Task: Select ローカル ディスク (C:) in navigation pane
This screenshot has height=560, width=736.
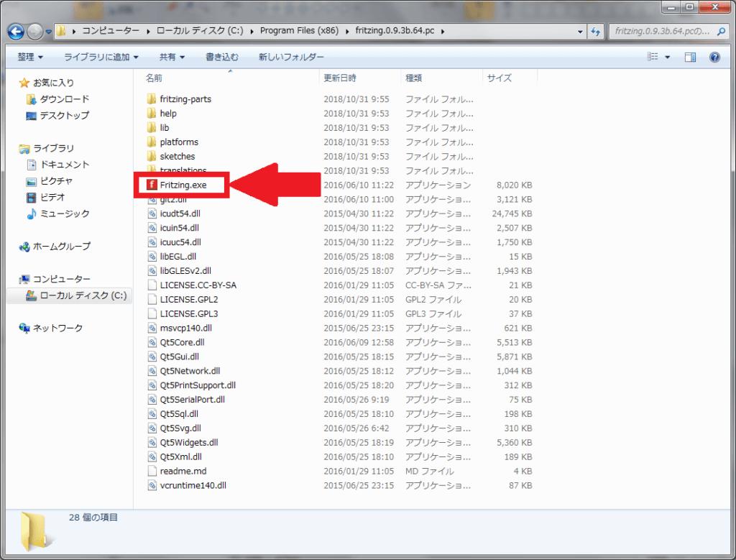Action: [x=83, y=295]
